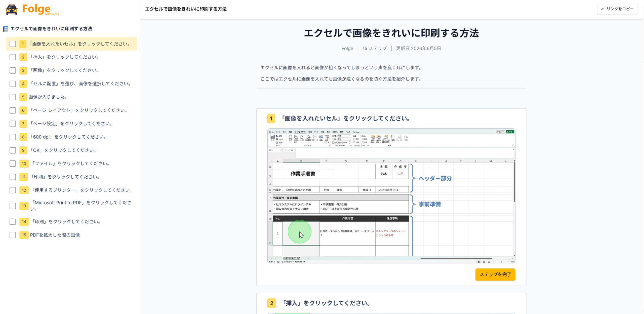This screenshot has width=644, height=314.
Task: Click the 更新日 2026年6月5日 text
Action: (418, 49)
